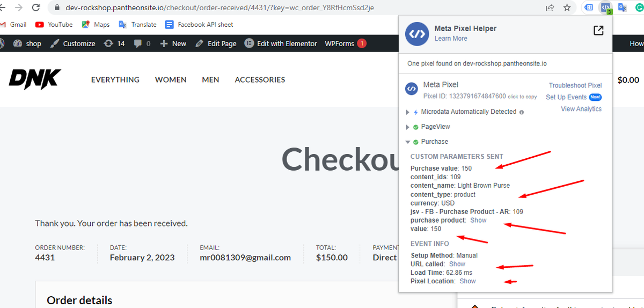
Task: Reload the page with refresh icon
Action: click(36, 8)
